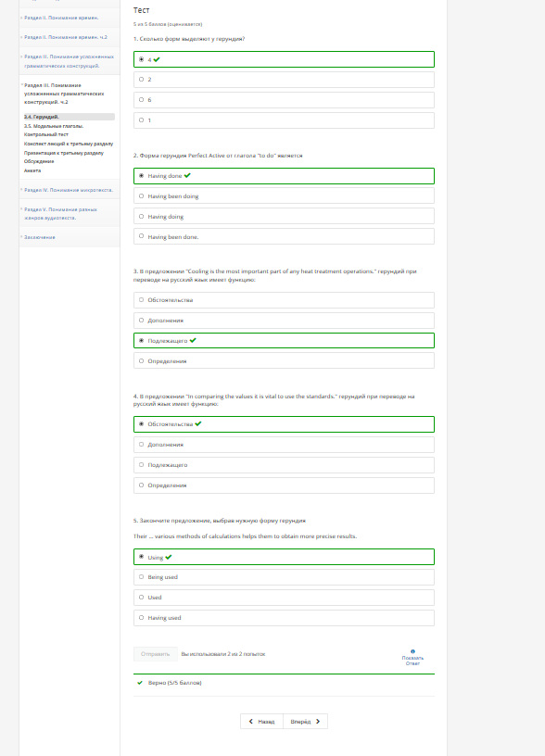Image resolution: width=545 pixels, height=756 pixels.
Task: Click the right chevron on Вперёд button
Action: [x=318, y=722]
